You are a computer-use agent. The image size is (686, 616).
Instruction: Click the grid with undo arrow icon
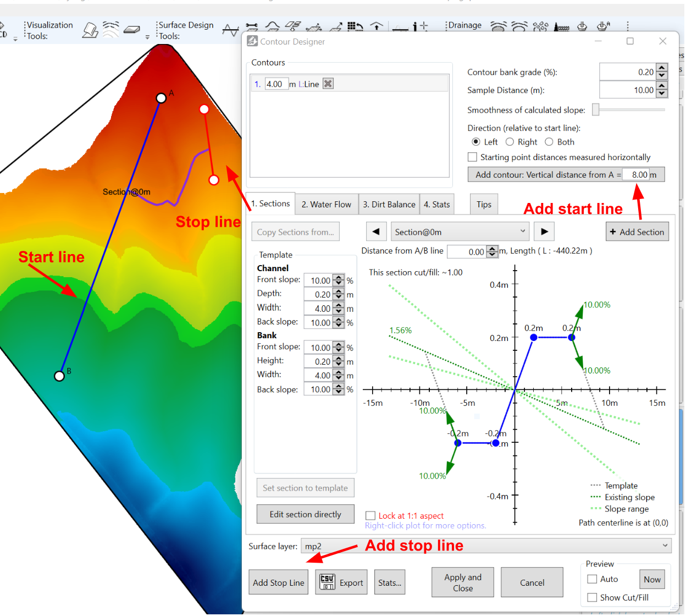pyautogui.click(x=355, y=26)
